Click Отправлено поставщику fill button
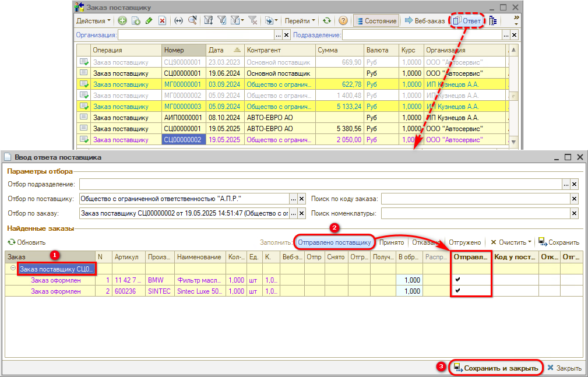Screen dimensions: 588x377 tap(334, 242)
